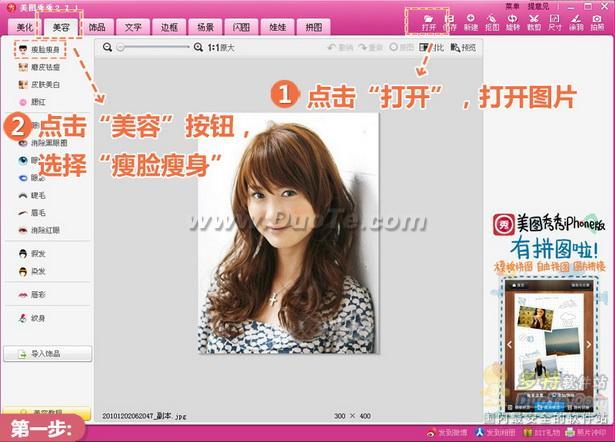The image size is (615, 442).
Task: Select 磨皮祛痘 skin smoothing option
Action: 39,67
